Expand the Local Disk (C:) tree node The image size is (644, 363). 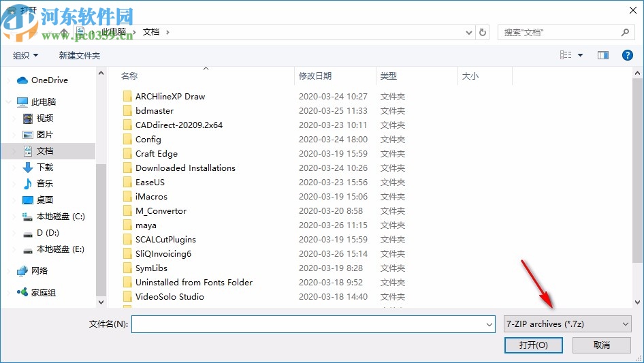pos(15,217)
